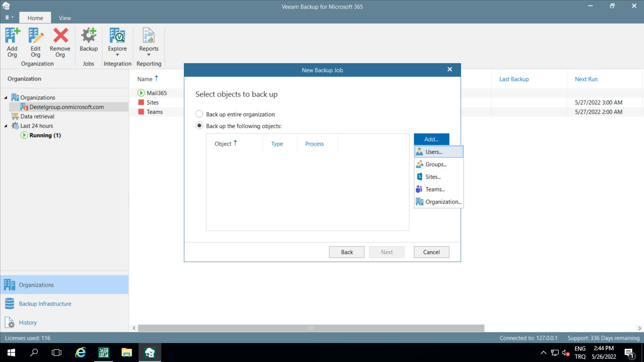Click Support: 336 Days remaining status text
Viewport: 644px width, 362px height.
point(603,338)
